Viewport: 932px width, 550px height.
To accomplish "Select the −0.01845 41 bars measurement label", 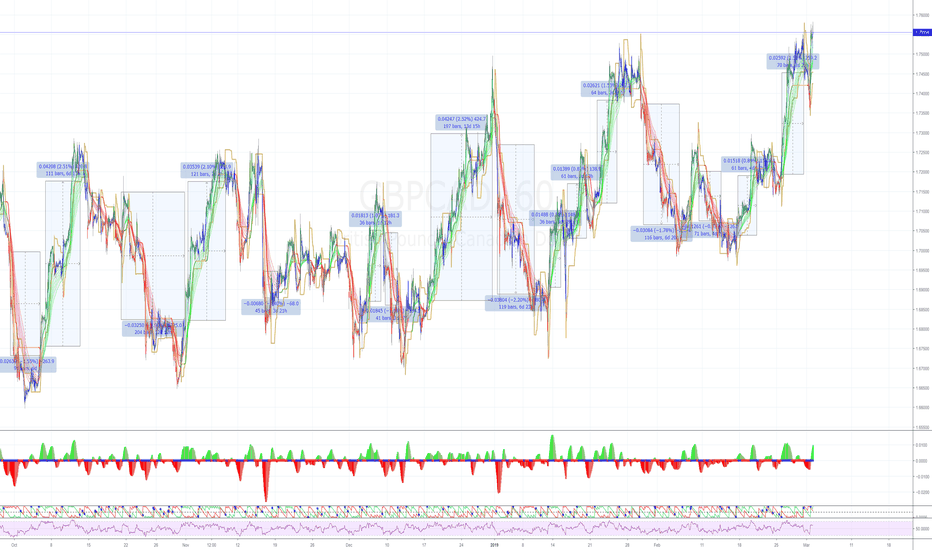I will coord(389,314).
